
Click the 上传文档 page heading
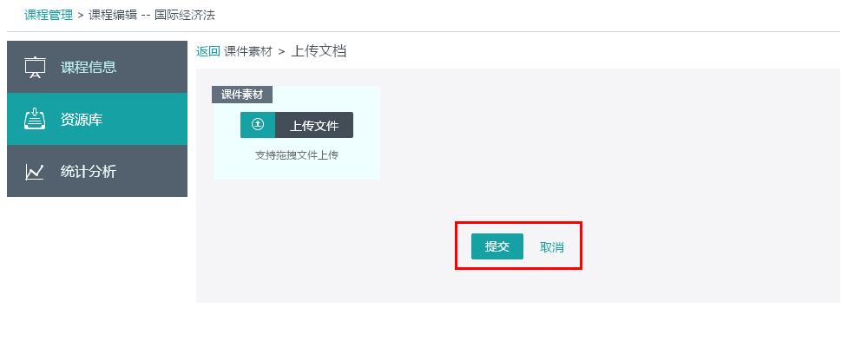click(x=319, y=51)
